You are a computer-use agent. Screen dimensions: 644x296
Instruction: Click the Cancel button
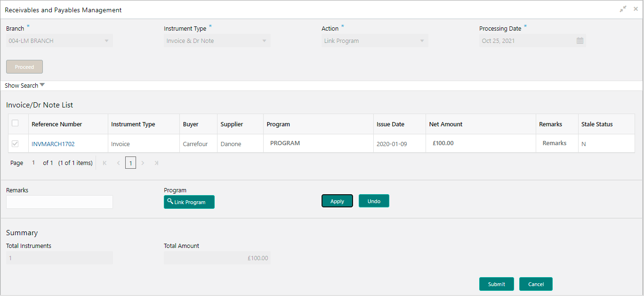536,284
